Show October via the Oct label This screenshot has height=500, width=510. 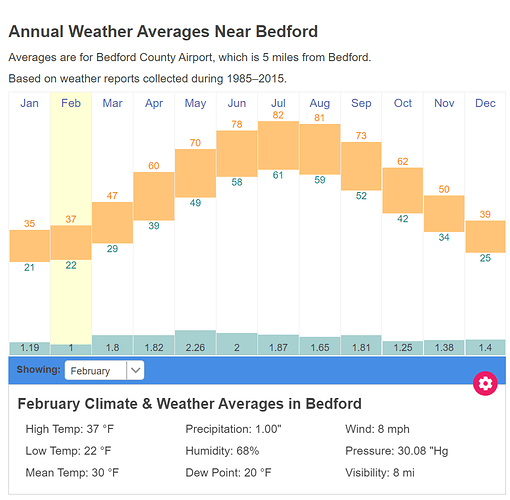[x=403, y=103]
